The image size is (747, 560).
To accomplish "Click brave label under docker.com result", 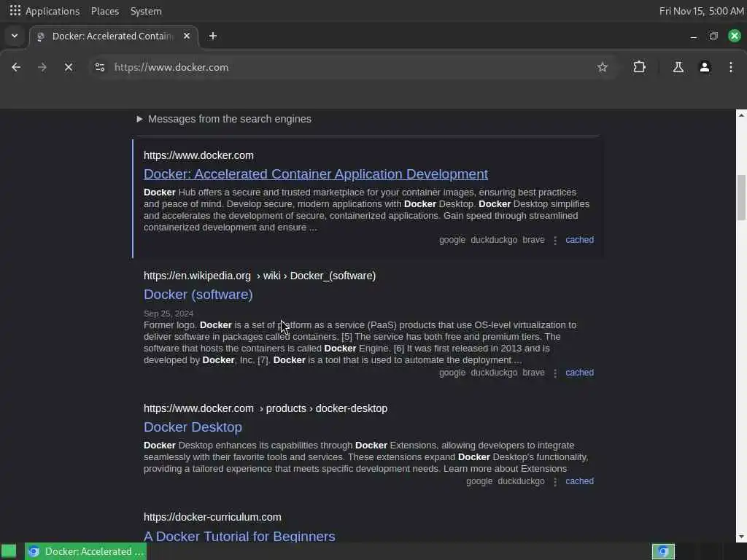I will pyautogui.click(x=533, y=240).
